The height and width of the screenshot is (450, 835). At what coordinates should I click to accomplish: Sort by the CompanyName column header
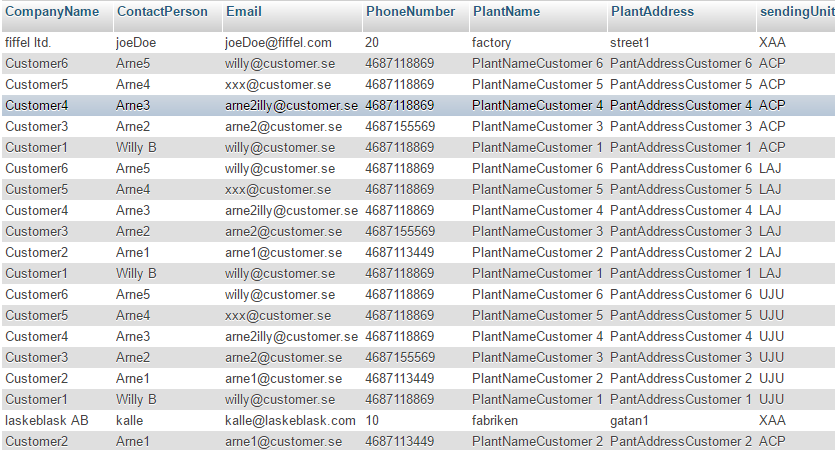click(x=52, y=12)
